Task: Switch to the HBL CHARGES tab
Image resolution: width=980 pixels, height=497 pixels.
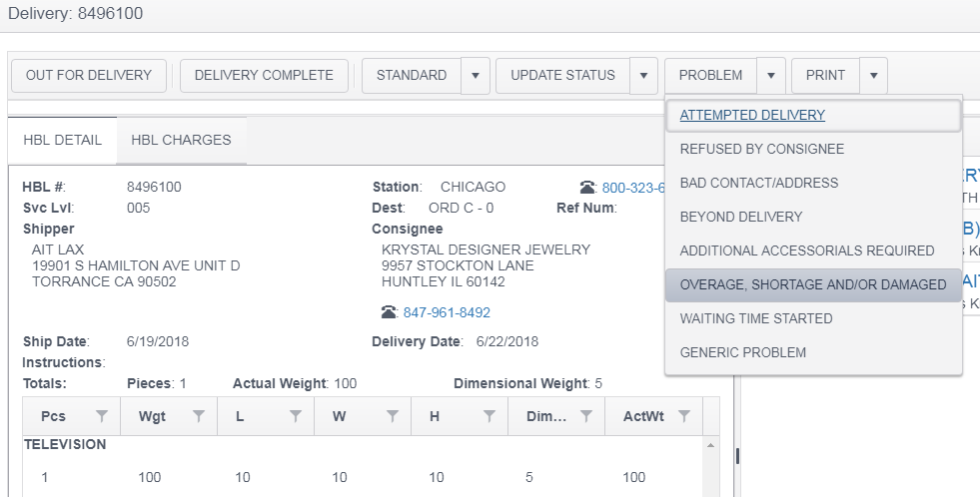Action: pos(181,140)
